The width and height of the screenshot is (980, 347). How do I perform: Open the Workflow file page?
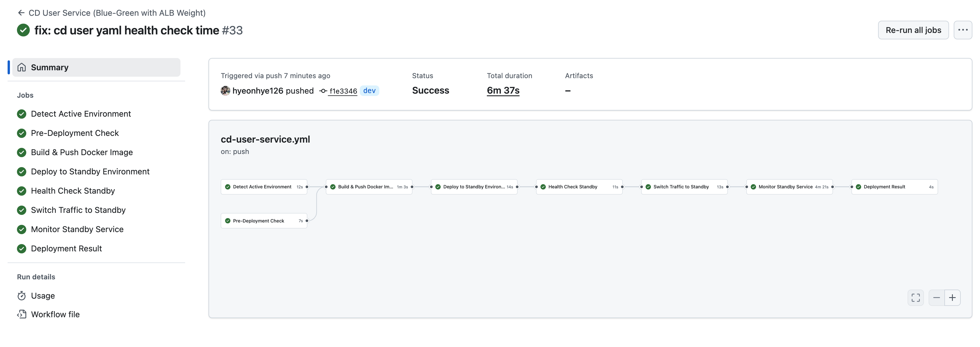click(55, 314)
